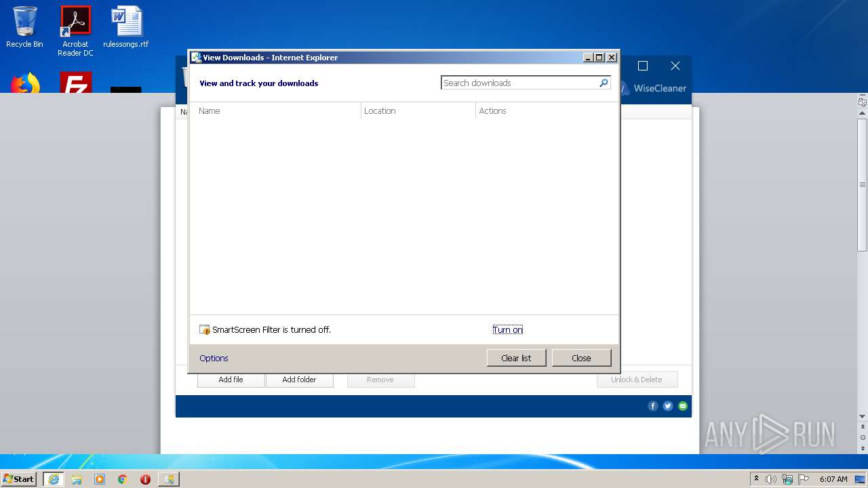The height and width of the screenshot is (488, 868).
Task: Open the Recycle Bin desktop icon
Action: (24, 27)
